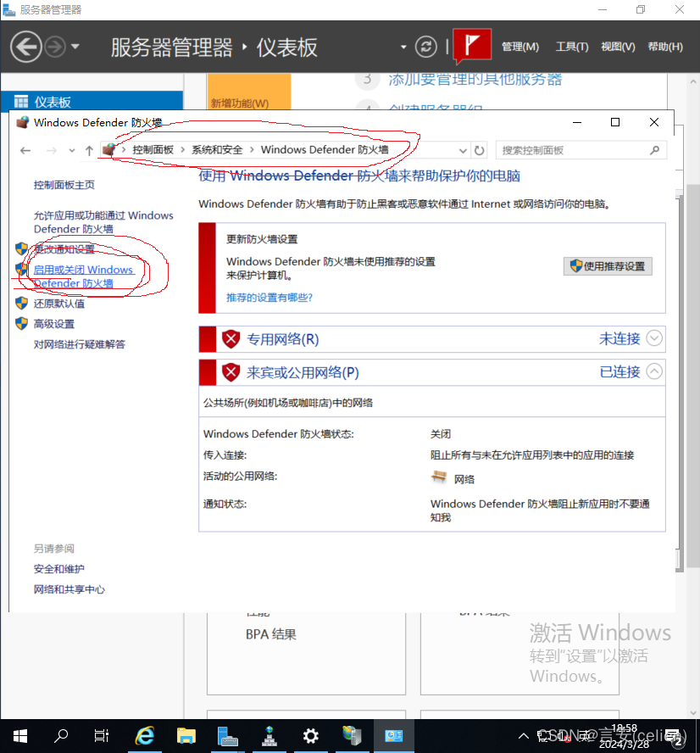Click the 专用网络(R) heading
The height and width of the screenshot is (753, 700).
282,339
